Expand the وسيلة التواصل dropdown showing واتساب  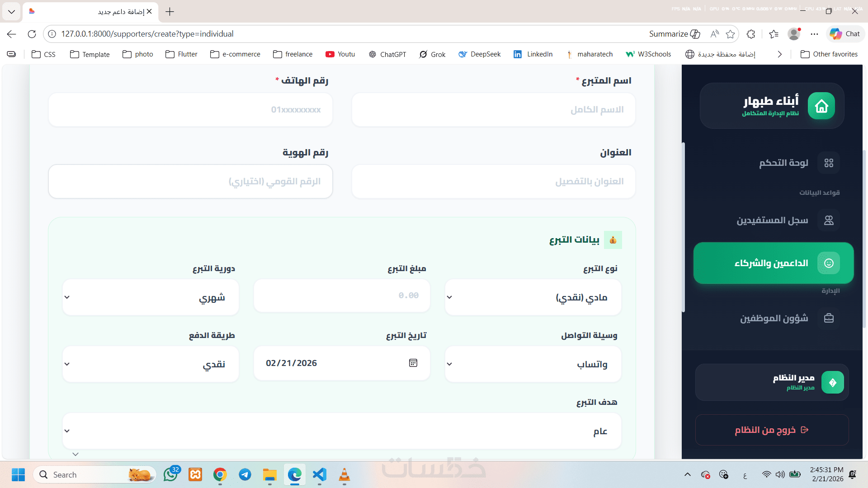[x=533, y=364]
